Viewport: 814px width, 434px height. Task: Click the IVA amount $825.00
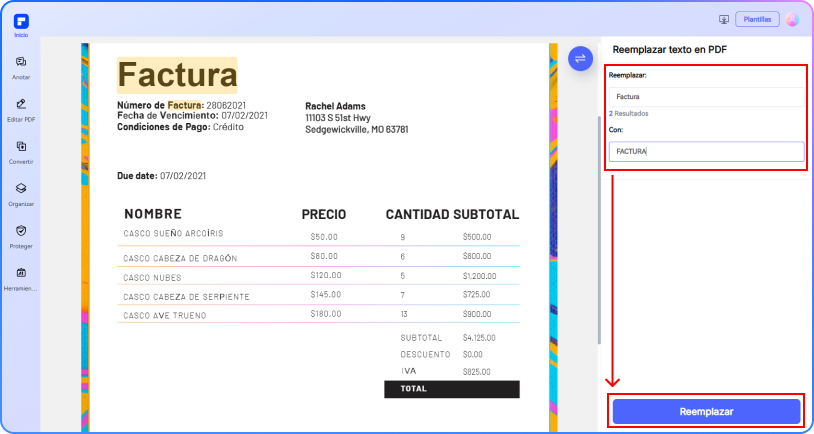pos(477,372)
